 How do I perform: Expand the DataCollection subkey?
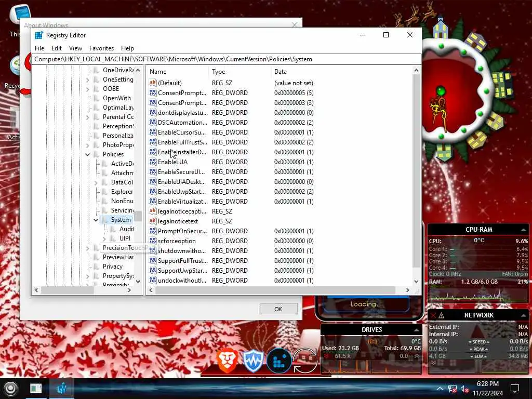tap(96, 182)
